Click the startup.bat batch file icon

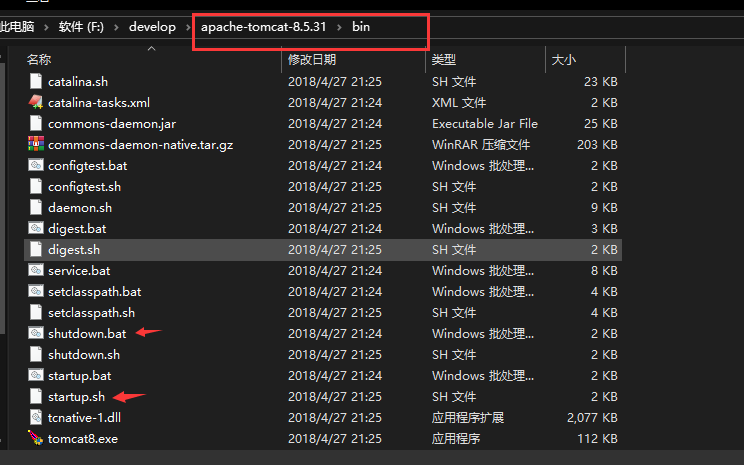(36, 375)
